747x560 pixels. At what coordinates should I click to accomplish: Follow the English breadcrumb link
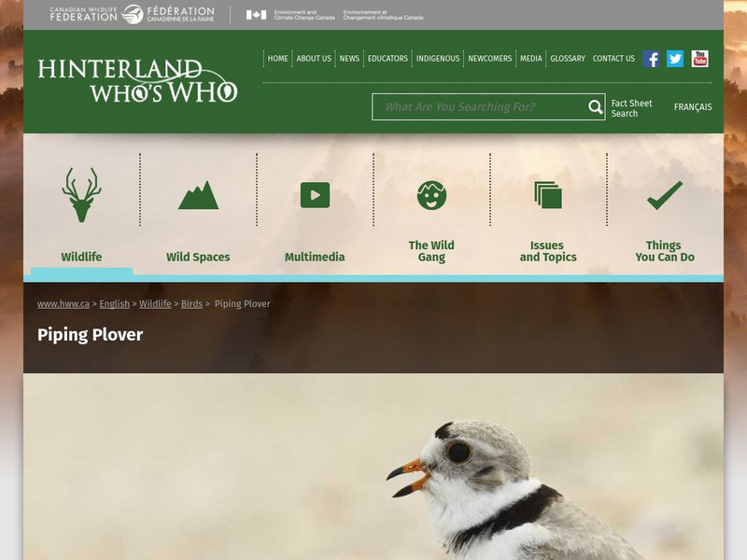114,304
